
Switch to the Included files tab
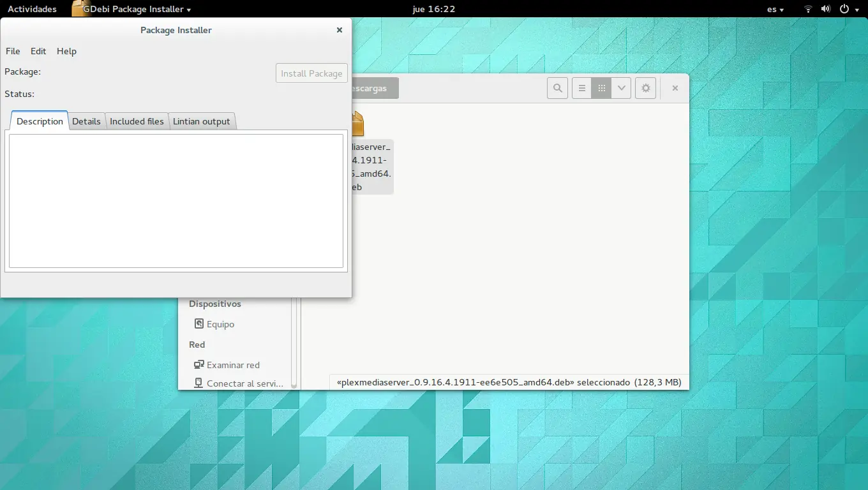(137, 121)
